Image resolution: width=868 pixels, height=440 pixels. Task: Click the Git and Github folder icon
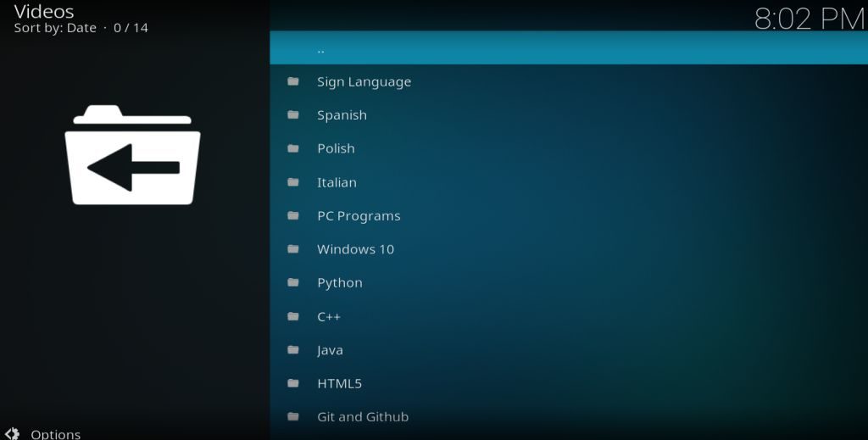(x=292, y=416)
